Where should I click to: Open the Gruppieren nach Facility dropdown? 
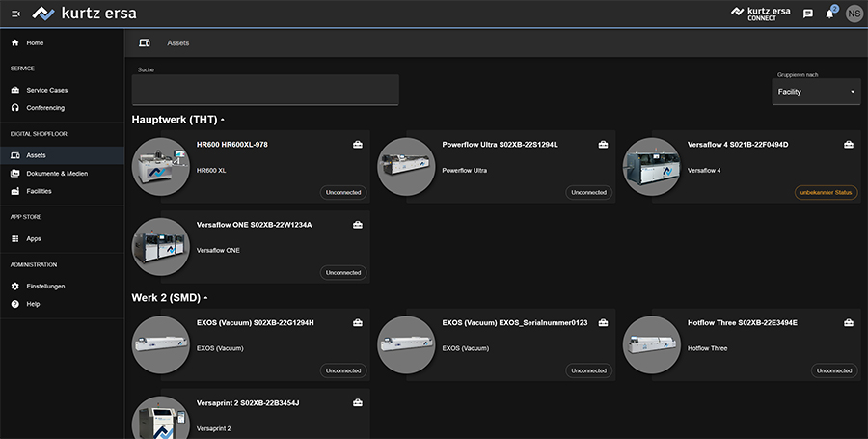pyautogui.click(x=816, y=92)
